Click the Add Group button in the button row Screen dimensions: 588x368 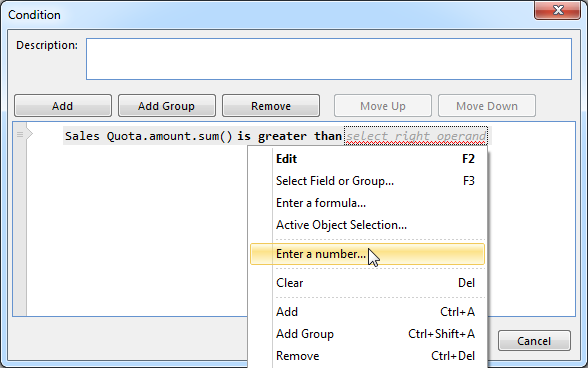[x=166, y=106]
